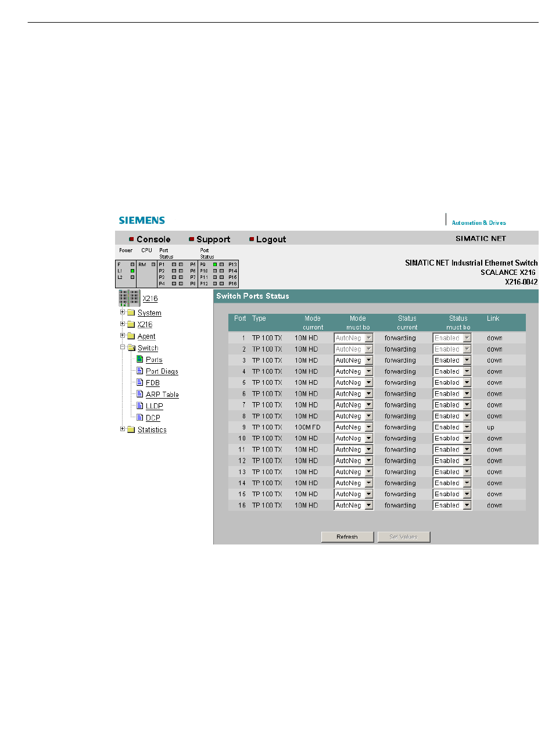Open port 10 Status Enabled dropdown
This screenshot has width=552, height=756.
pos(452,438)
